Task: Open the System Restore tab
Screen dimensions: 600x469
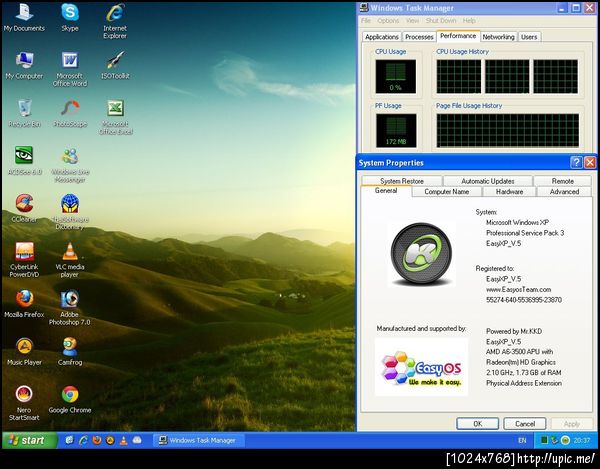Action: [402, 181]
